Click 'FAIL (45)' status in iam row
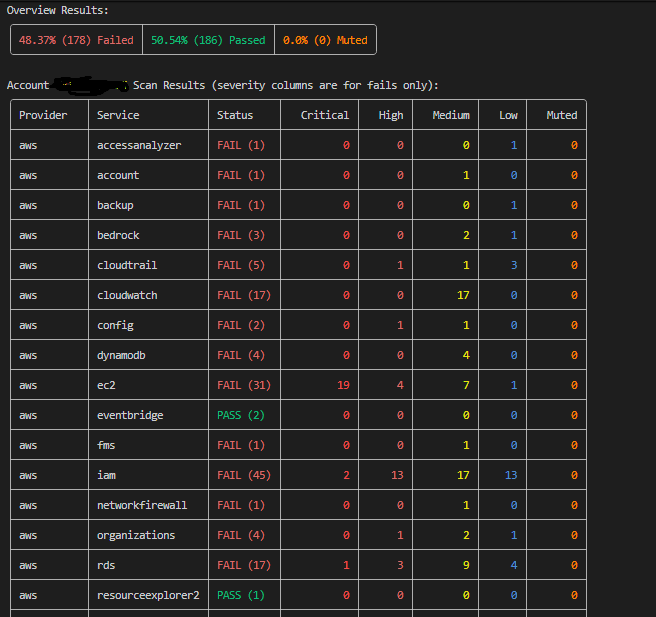Viewport: 656px width, 617px height. (x=243, y=475)
